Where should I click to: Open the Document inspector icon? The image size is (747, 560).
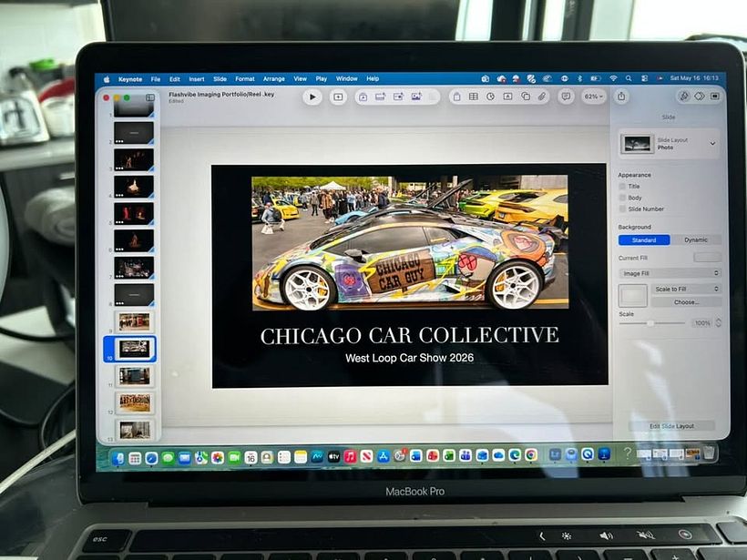[714, 97]
